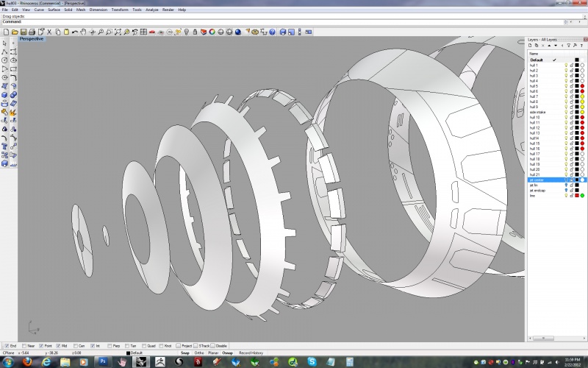Click the Layers panel horizontal scrollbar
Screen dimensions: 588x368
point(556,339)
